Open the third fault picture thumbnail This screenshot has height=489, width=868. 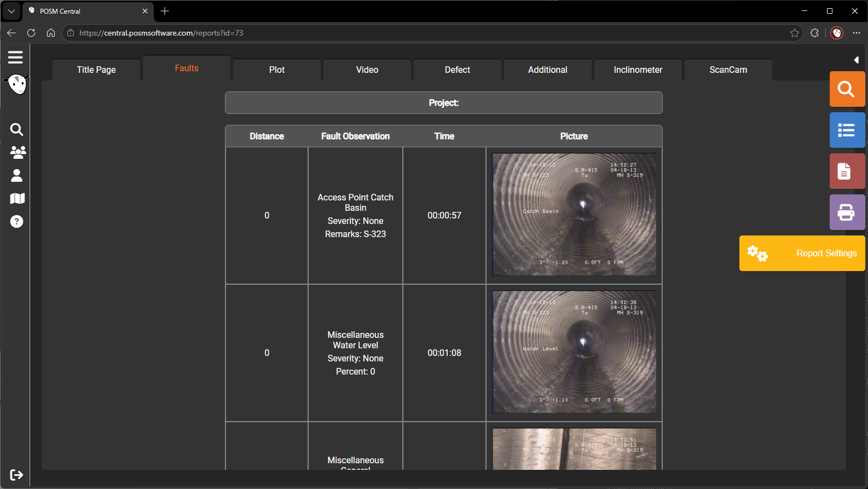click(x=574, y=449)
